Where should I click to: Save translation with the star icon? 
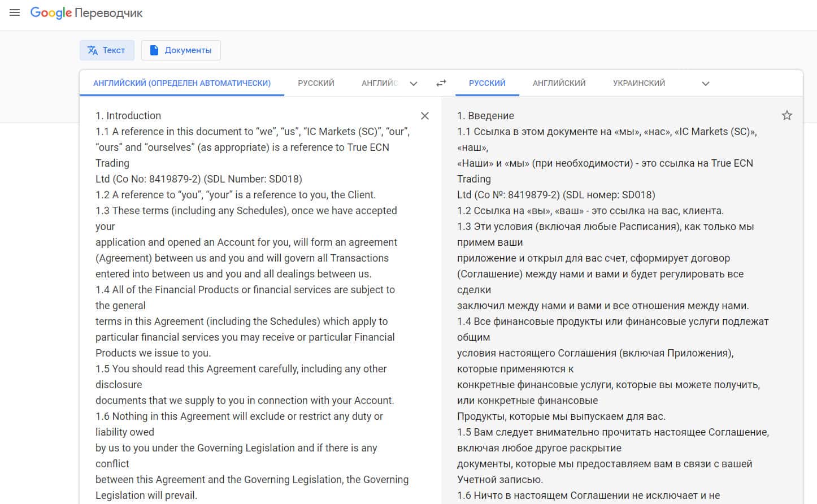tap(786, 116)
